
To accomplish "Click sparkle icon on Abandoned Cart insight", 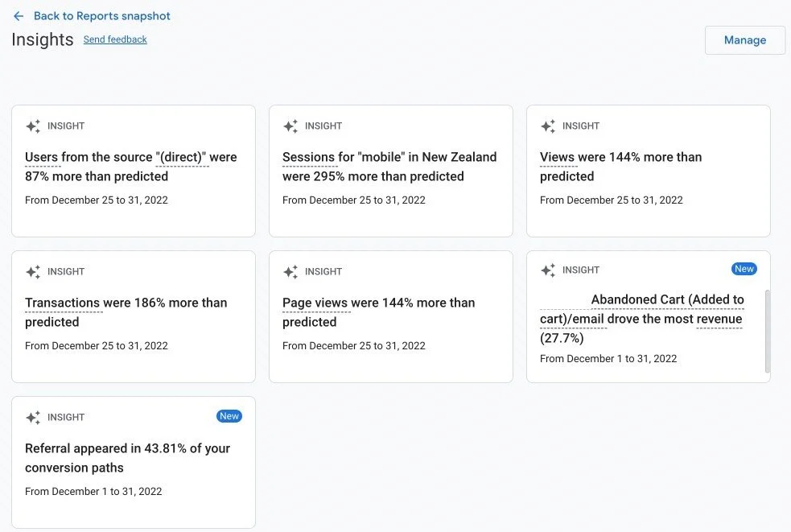I will (x=548, y=270).
